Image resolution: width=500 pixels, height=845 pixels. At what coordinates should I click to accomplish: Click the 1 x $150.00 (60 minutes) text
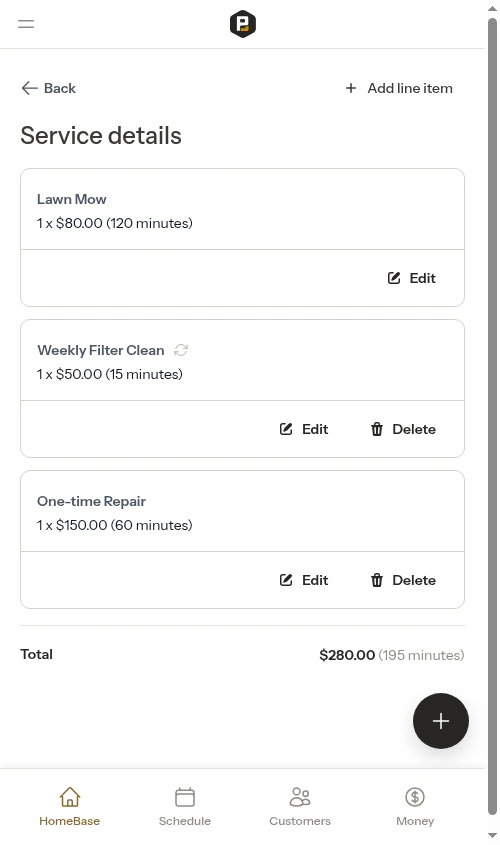[115, 525]
